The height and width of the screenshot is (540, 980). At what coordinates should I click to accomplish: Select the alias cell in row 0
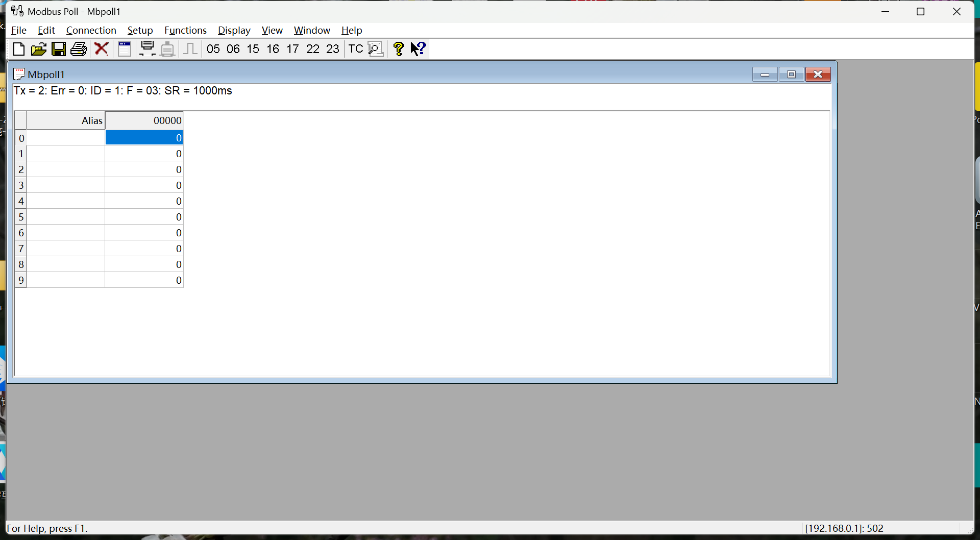66,138
